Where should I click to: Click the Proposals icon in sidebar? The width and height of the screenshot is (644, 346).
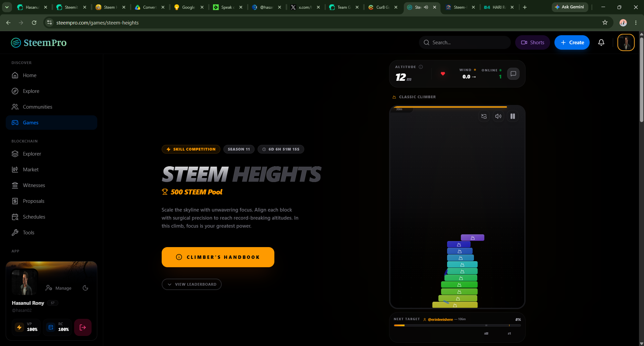pos(15,201)
